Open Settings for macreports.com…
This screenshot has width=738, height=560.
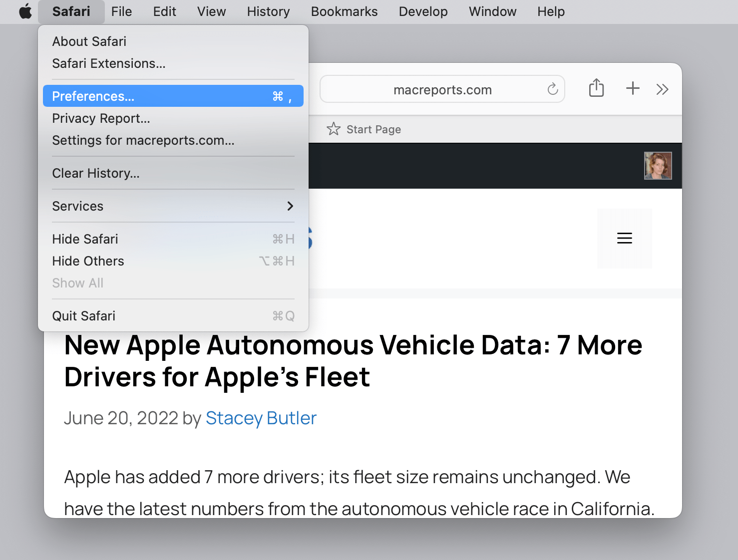[x=173, y=140]
